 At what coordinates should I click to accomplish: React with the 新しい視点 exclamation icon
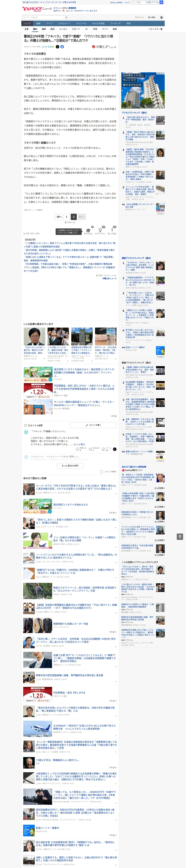pyautogui.click(x=112, y=230)
